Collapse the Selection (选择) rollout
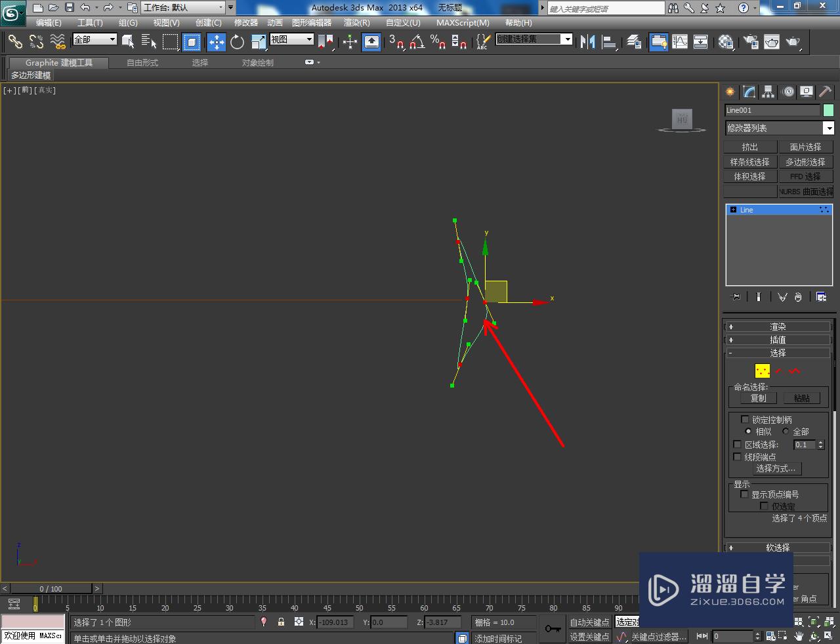This screenshot has width=840, height=644. [x=778, y=353]
